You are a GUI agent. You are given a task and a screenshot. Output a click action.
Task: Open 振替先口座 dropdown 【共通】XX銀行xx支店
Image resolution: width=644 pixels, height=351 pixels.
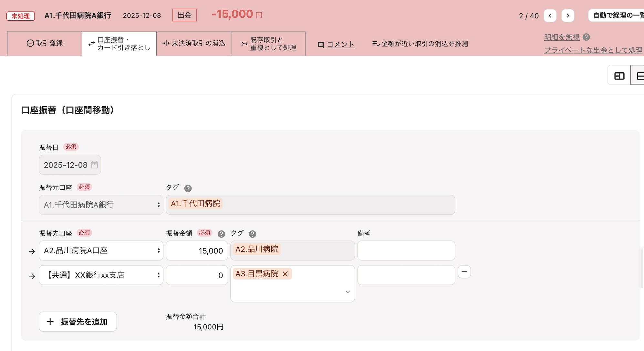point(101,275)
